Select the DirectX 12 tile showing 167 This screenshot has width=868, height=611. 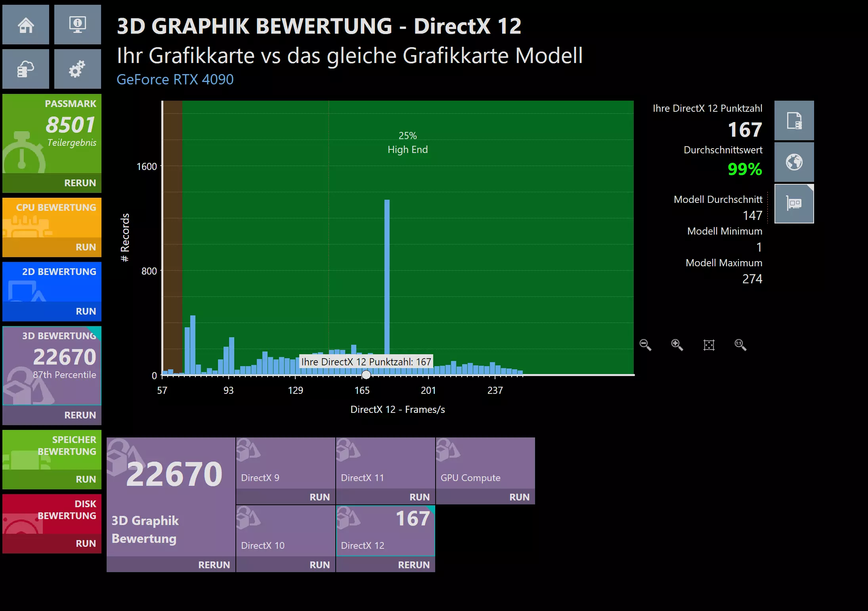[x=386, y=531]
